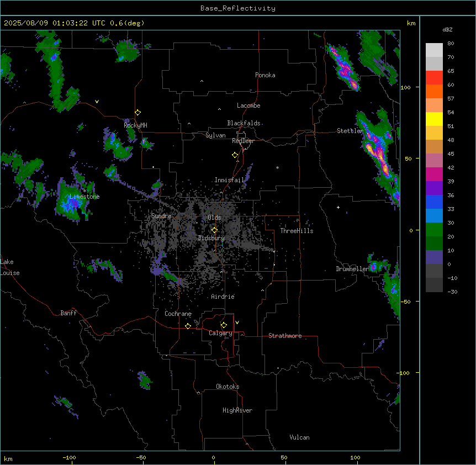The image size is (476, 465).
Task: Click the -30 value in the dBZ legend
Action: pyautogui.click(x=452, y=292)
